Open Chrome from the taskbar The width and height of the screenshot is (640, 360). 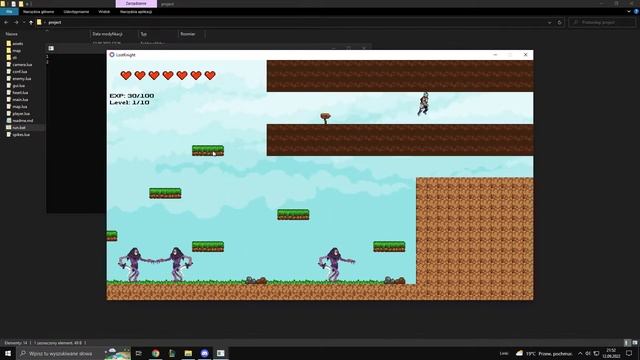[156, 353]
